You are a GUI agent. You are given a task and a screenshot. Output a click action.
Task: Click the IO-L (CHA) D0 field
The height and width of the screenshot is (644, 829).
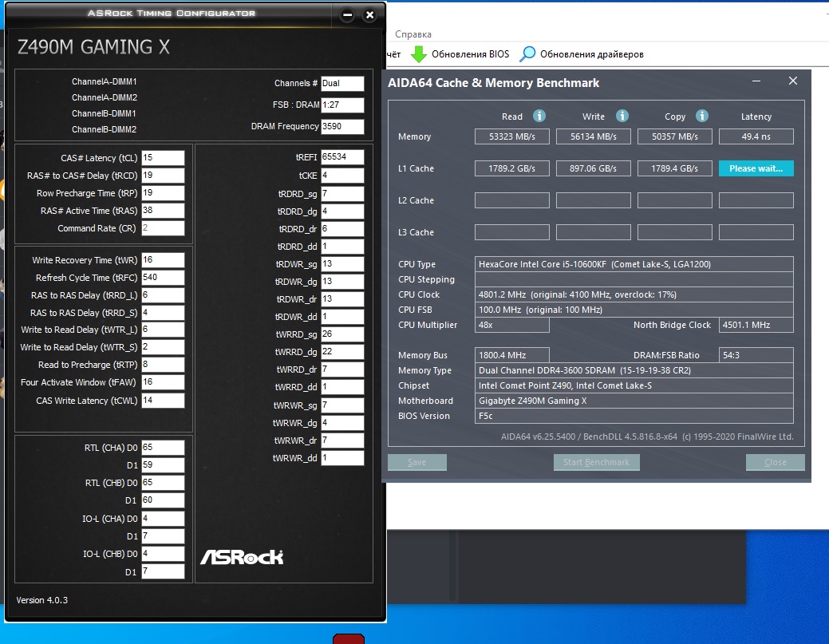pos(163,518)
